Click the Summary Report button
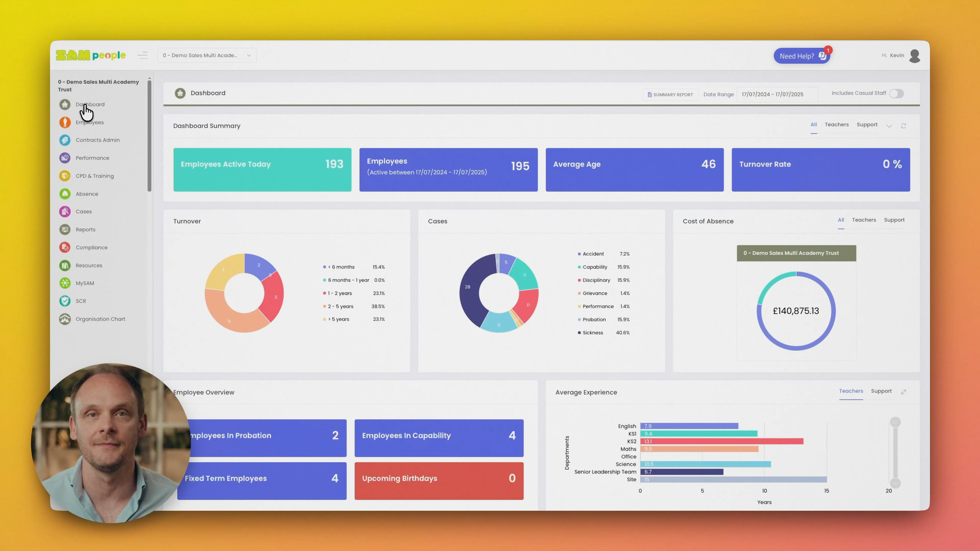The width and height of the screenshot is (980, 551). [670, 94]
